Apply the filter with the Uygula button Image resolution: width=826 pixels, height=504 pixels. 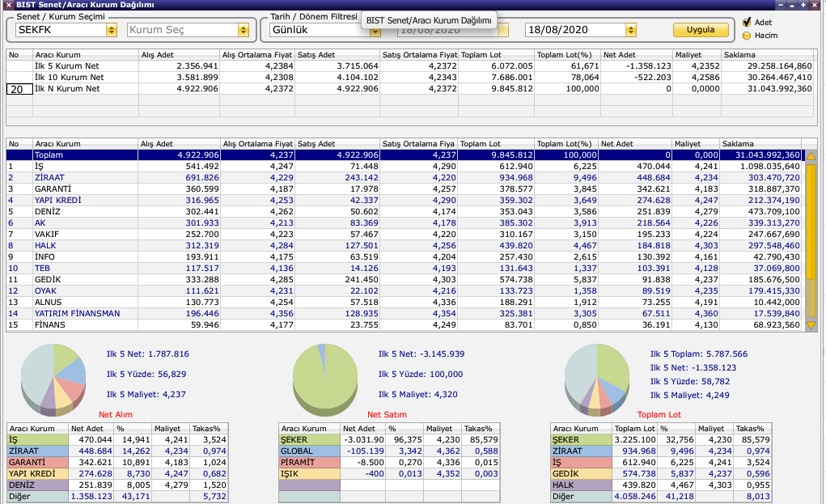pos(701,29)
